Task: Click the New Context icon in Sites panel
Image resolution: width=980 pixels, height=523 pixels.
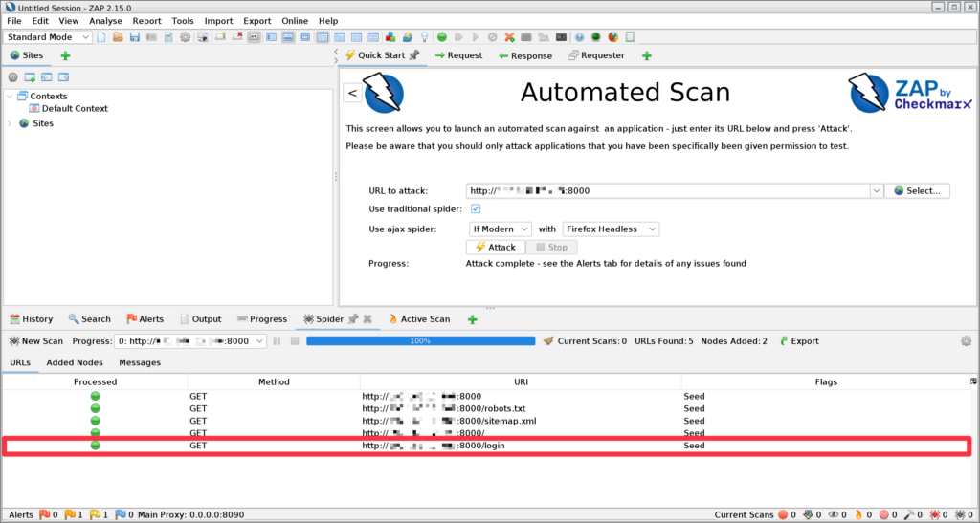Action: 30,77
